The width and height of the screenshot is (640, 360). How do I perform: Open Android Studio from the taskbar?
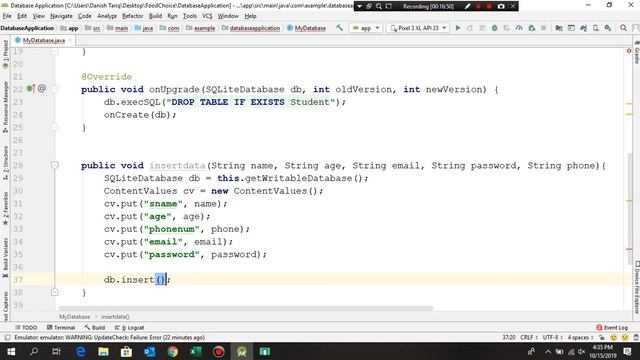[x=242, y=351]
